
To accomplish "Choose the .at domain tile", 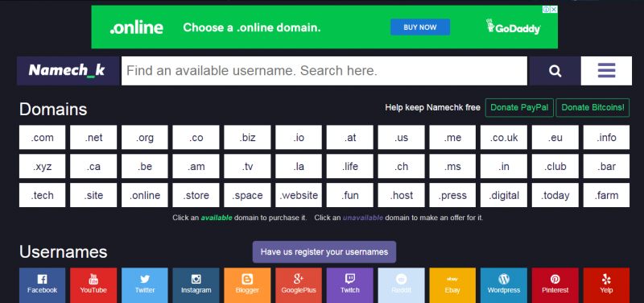I will click(350, 137).
